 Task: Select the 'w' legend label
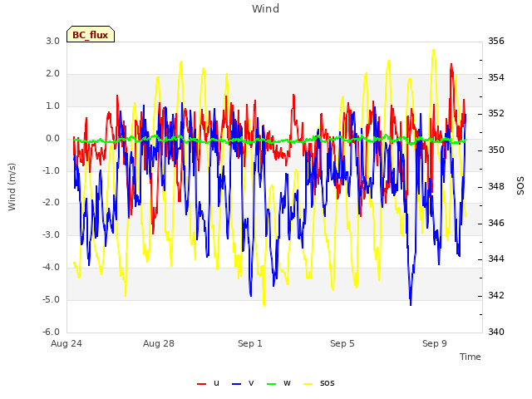coord(287,383)
